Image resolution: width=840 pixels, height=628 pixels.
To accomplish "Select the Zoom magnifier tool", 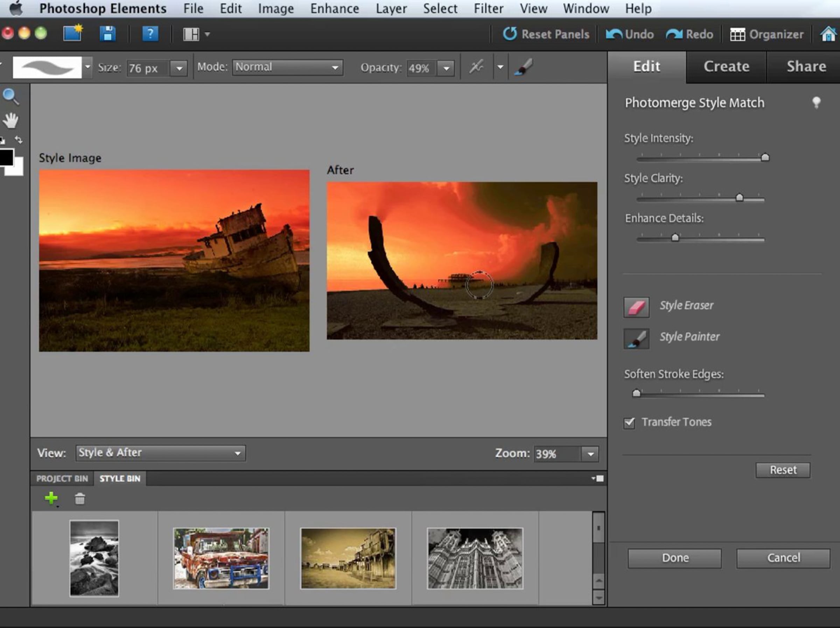I will coord(10,97).
